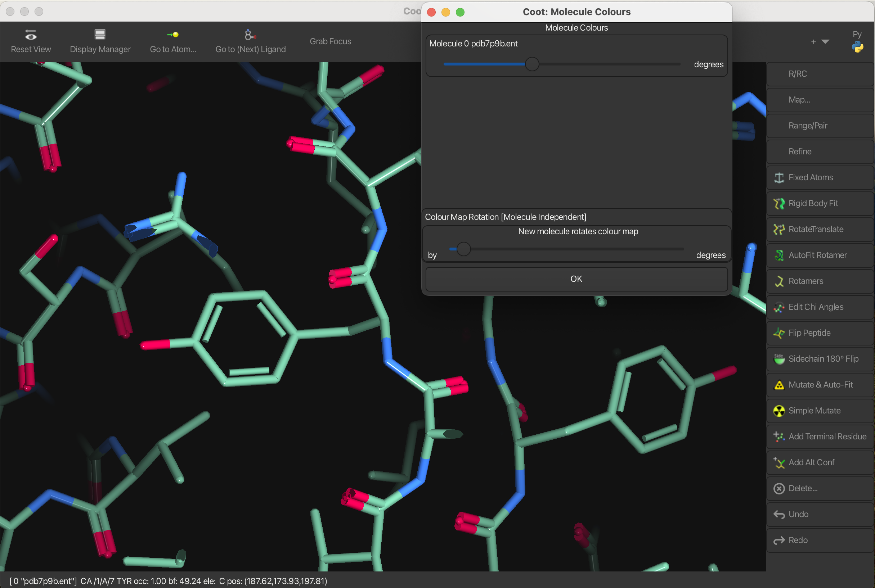Click the tyrosine ring in the viewer

pyautogui.click(x=244, y=338)
